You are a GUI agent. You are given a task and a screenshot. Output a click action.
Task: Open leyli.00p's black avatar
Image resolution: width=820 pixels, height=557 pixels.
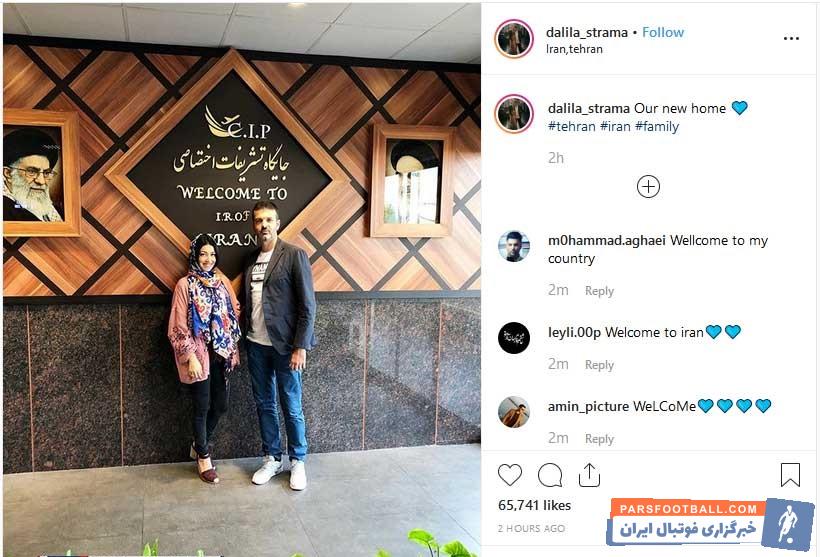514,338
